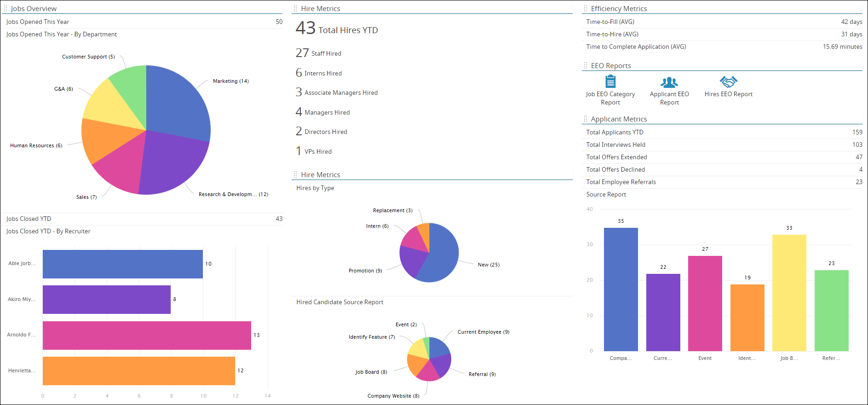
Task: Click the Company Website bar in Source Report
Action: pos(621,289)
